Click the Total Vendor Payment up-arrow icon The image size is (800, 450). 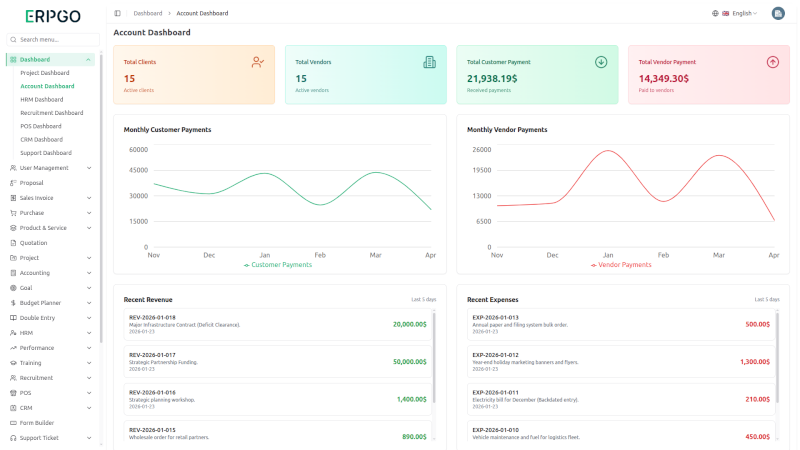[x=772, y=62]
